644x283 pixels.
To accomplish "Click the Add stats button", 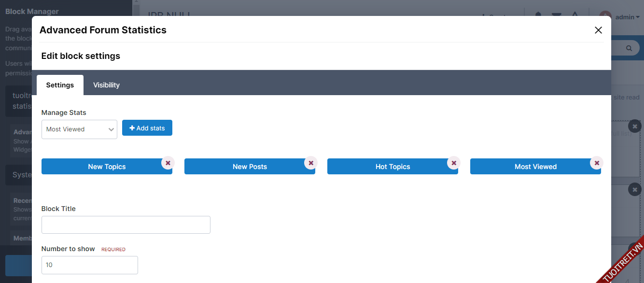I will point(147,128).
